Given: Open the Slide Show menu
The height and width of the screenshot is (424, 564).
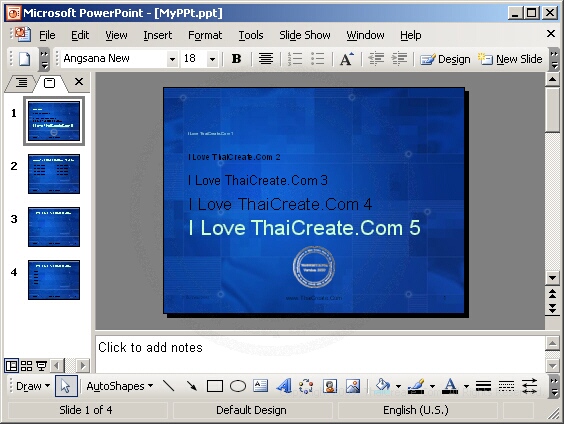Looking at the screenshot, I should pyautogui.click(x=305, y=35).
